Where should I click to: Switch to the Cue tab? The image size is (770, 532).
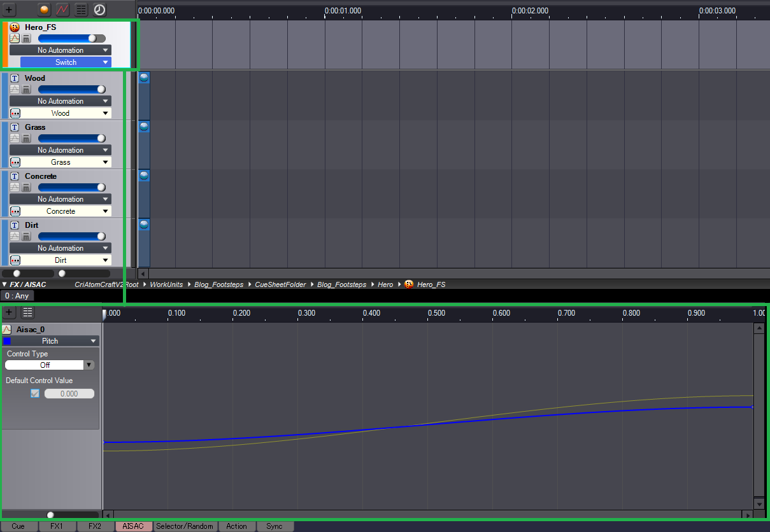pyautogui.click(x=19, y=526)
